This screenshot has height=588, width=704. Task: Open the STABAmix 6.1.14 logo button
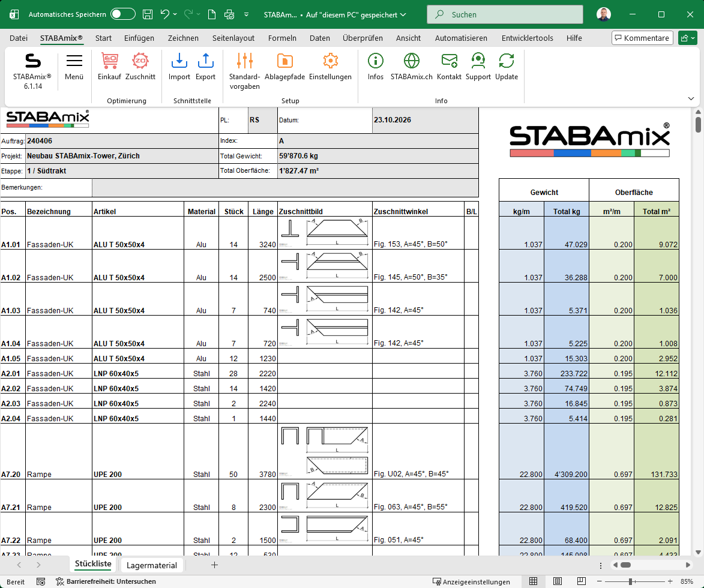pos(32,71)
